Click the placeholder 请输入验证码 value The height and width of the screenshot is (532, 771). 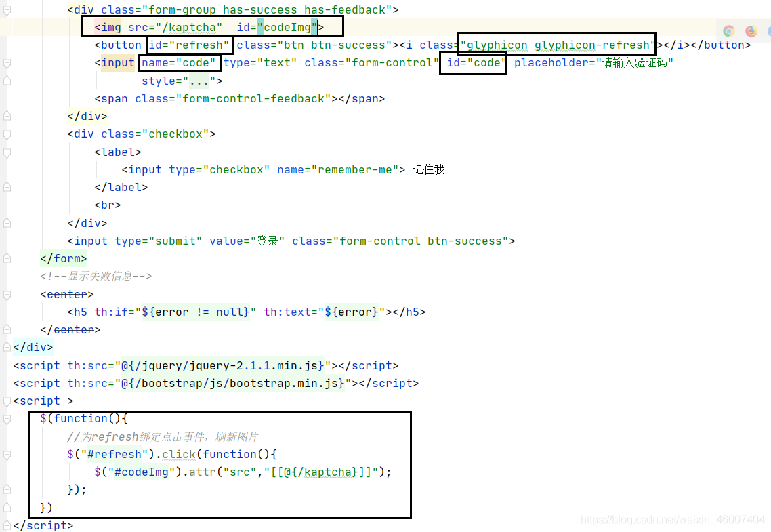click(634, 63)
